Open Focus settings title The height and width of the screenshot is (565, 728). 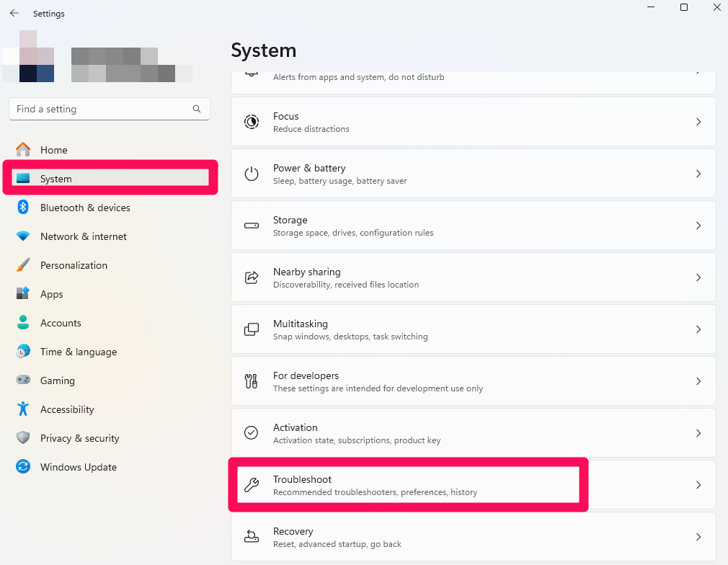(x=285, y=116)
